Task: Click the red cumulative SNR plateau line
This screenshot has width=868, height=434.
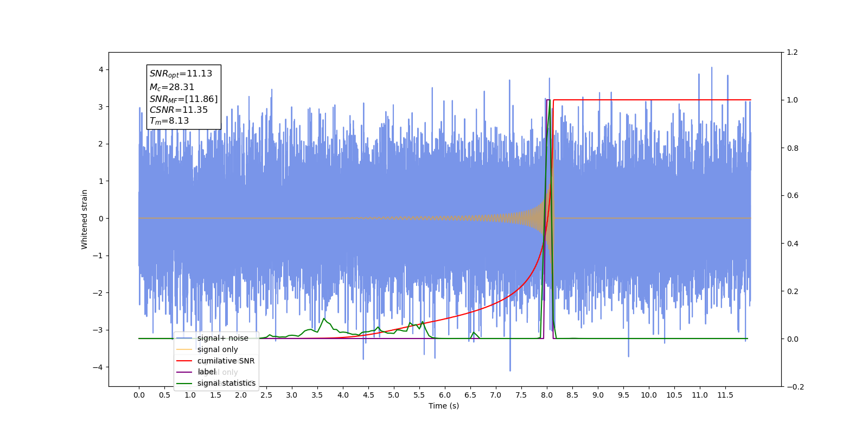Action: pyautogui.click(x=651, y=100)
